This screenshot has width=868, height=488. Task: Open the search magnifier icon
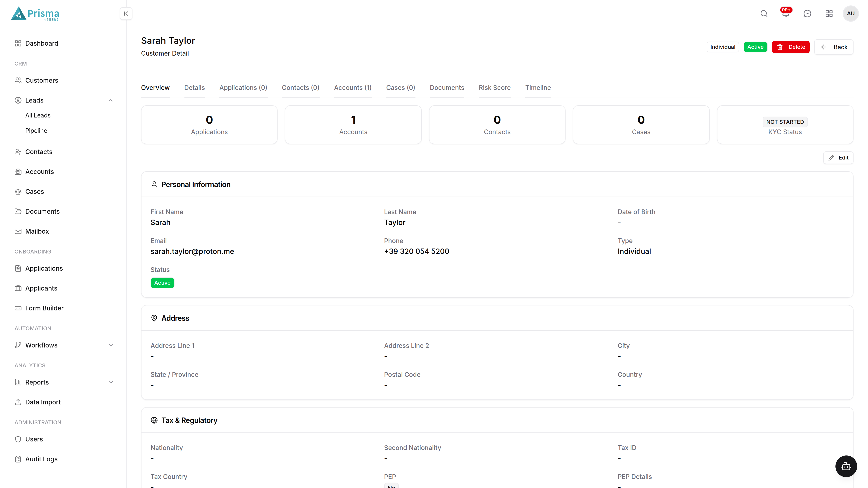(x=764, y=14)
